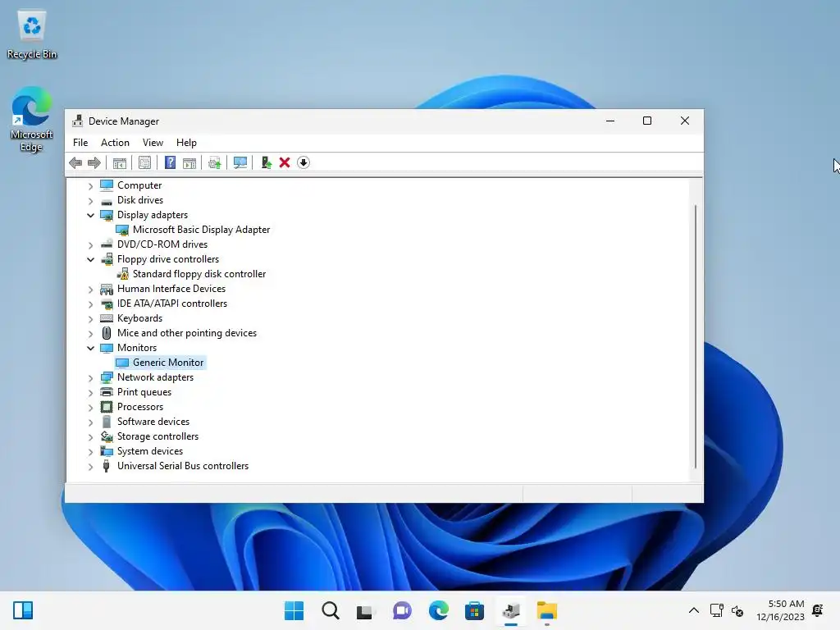The width and height of the screenshot is (840, 630).
Task: Collapse the Display adapters node
Action: 90,216
